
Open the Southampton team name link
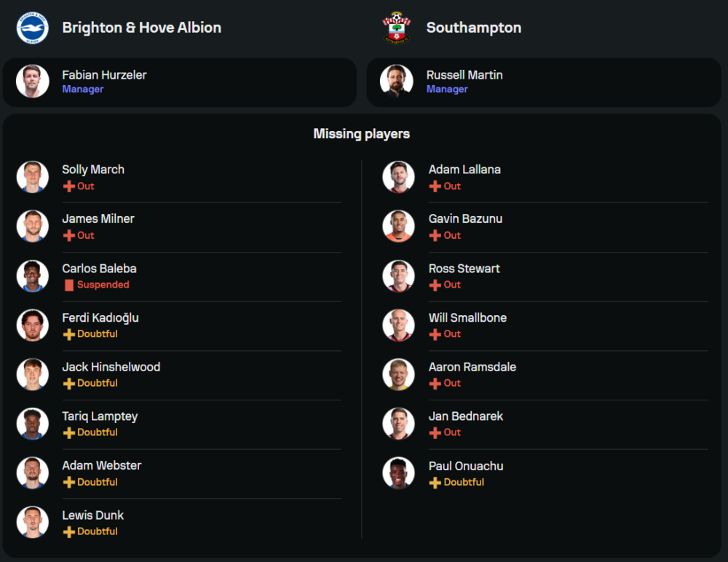pyautogui.click(x=473, y=28)
